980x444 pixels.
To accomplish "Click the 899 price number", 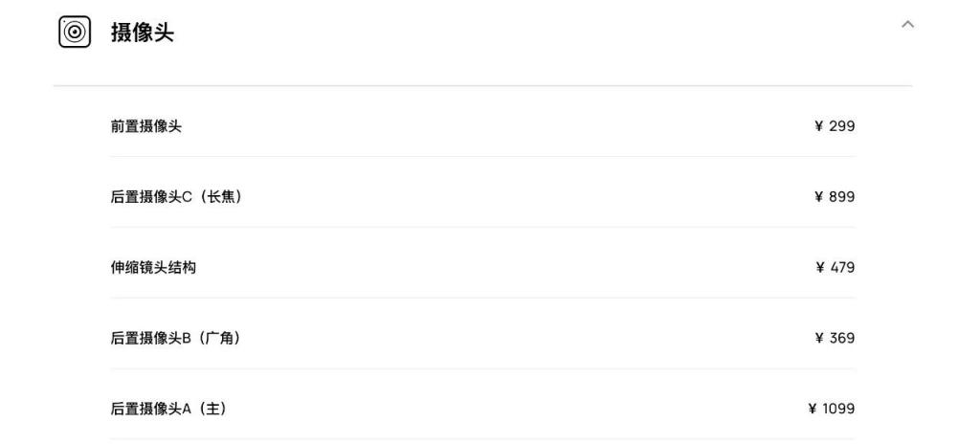I will click(x=842, y=197).
